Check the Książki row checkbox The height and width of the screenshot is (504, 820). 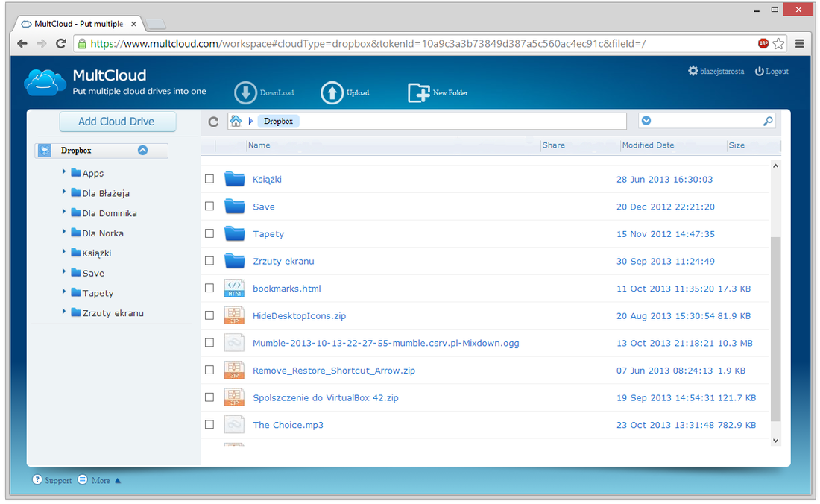click(x=209, y=179)
